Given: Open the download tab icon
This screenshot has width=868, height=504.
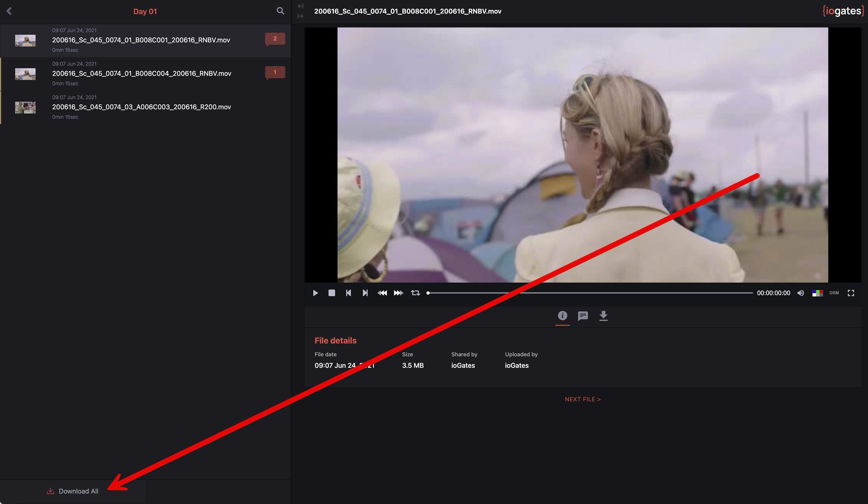Looking at the screenshot, I should click(603, 316).
